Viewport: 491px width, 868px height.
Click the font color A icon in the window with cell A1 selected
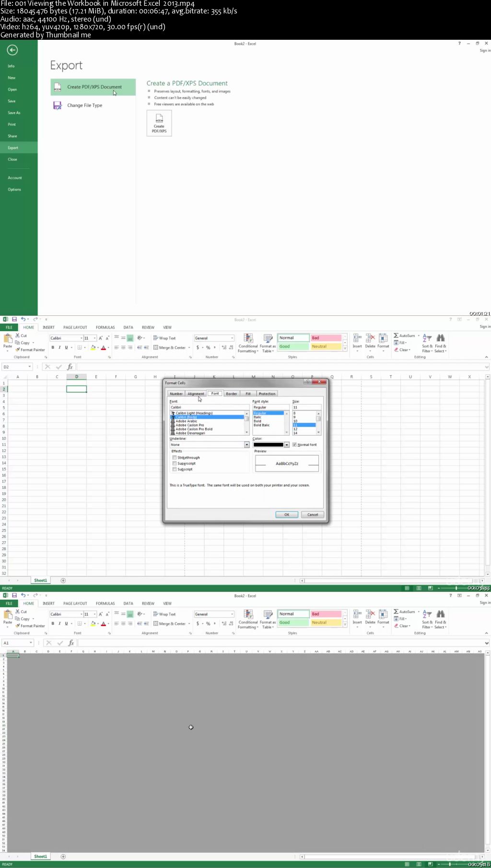point(103,624)
